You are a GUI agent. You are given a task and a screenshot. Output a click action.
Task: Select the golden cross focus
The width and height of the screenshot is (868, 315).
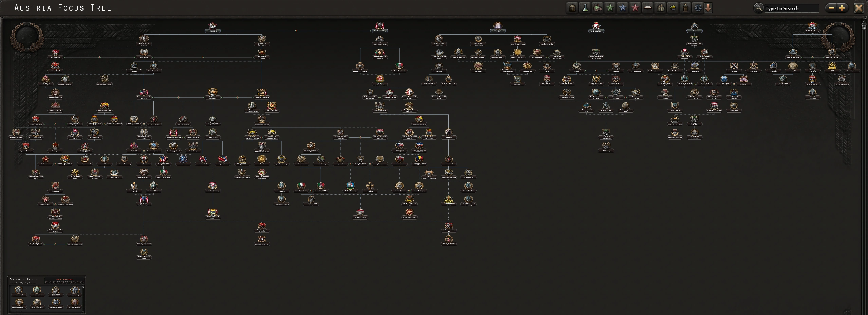(x=370, y=187)
